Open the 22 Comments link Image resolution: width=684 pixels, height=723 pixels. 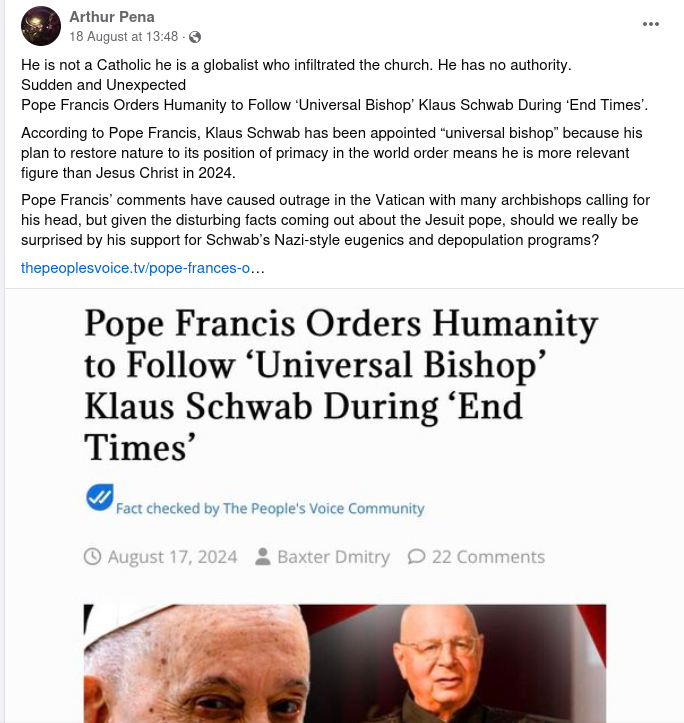pyautogui.click(x=488, y=557)
